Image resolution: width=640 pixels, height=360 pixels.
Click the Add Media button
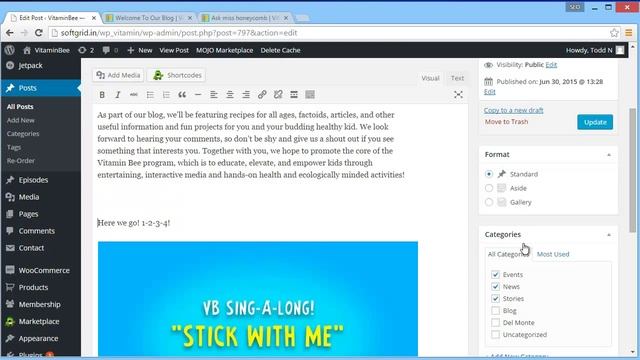click(x=118, y=76)
